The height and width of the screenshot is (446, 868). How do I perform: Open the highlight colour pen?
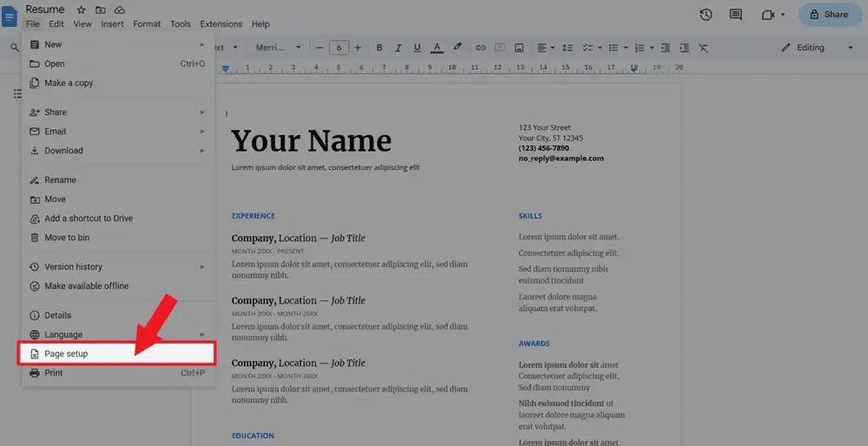(457, 48)
